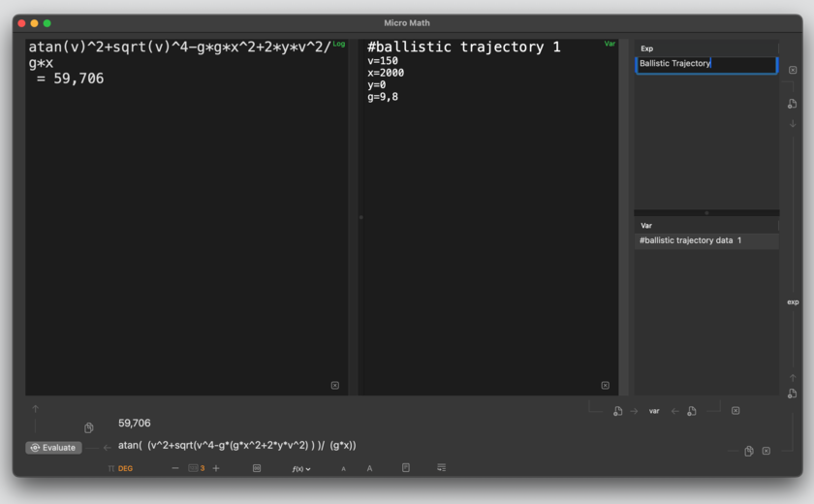Click the down arrow in right sidebar
The image size is (814, 504).
[793, 123]
